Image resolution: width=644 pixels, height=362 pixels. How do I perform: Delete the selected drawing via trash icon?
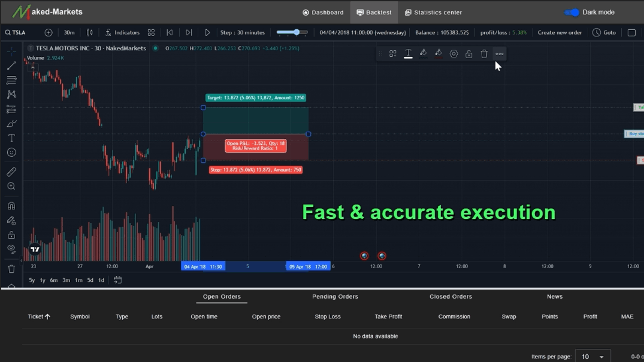pyautogui.click(x=484, y=54)
